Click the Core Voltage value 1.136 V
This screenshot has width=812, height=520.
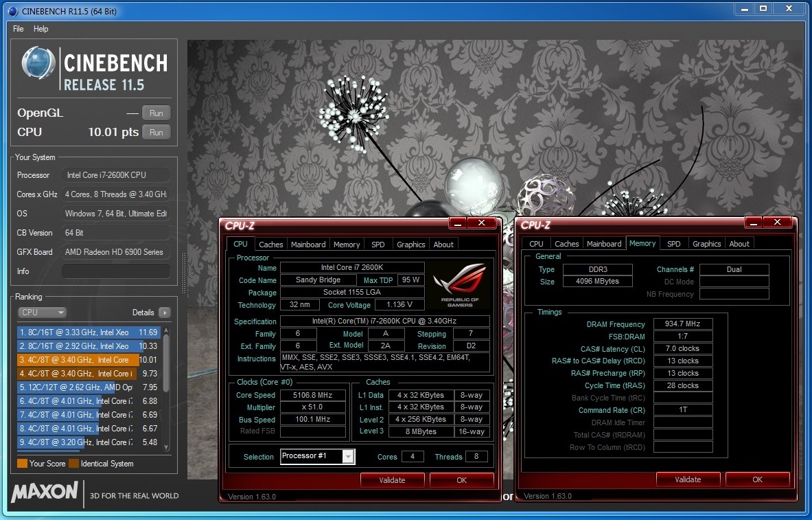pos(399,305)
